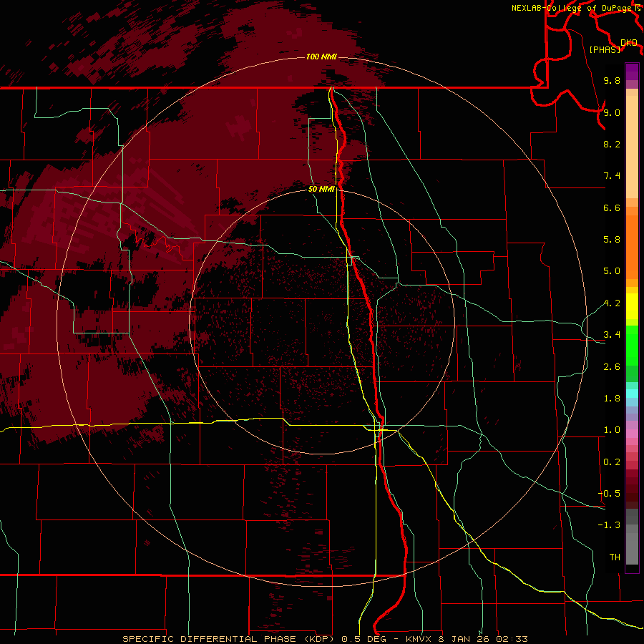Click the SPECIFIC DIFFERENTIAL PHASE caption text

[x=209, y=639]
